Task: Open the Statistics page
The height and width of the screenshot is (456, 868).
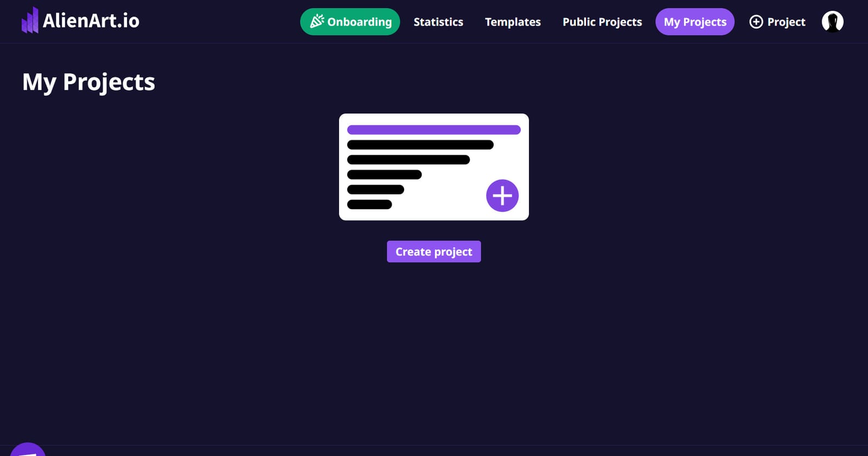Action: (x=438, y=22)
